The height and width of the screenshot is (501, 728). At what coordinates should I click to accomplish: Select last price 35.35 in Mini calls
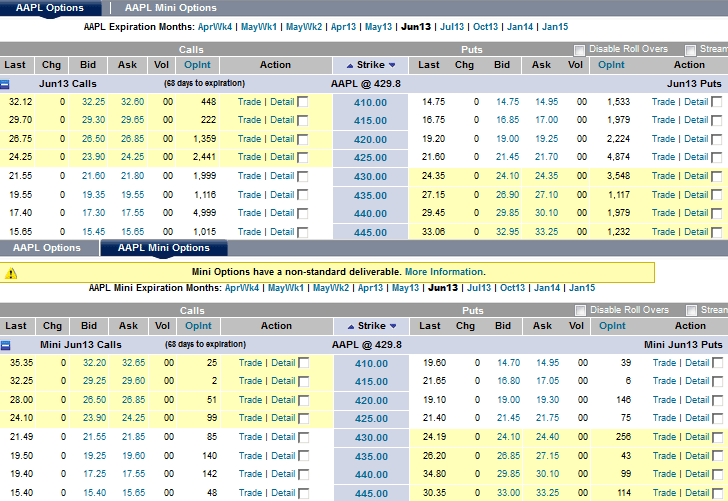coord(21,363)
